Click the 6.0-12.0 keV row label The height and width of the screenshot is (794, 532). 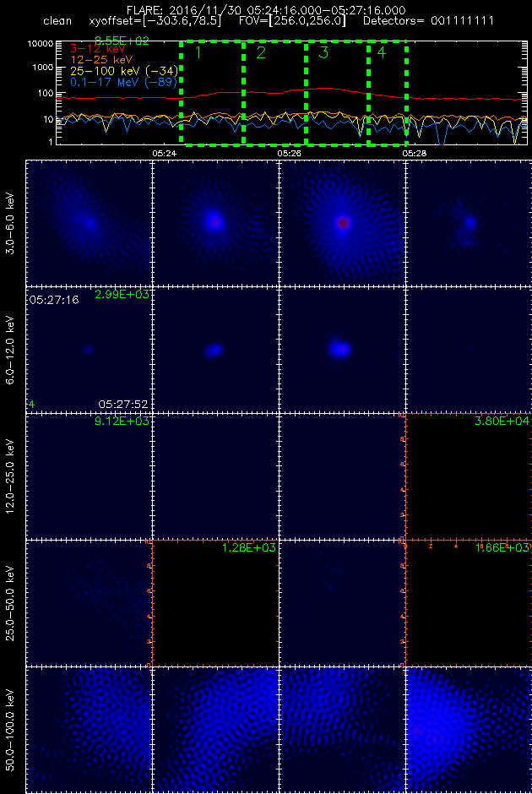(11, 350)
